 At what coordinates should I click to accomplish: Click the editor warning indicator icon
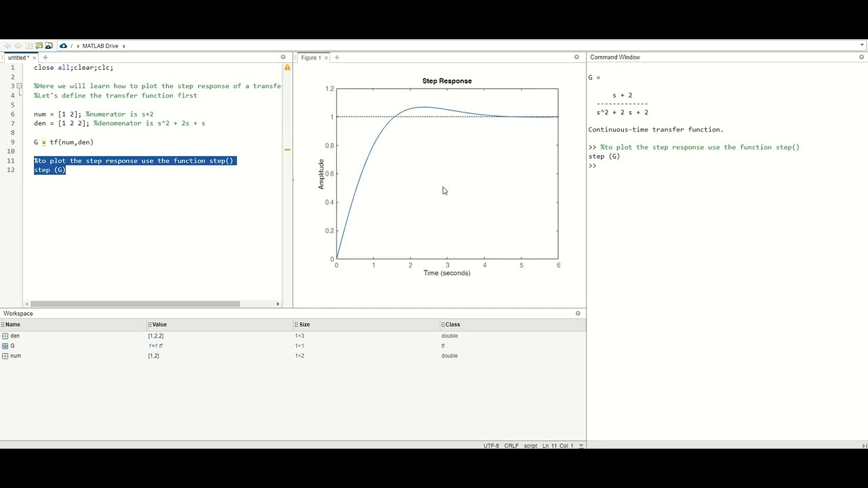coord(288,68)
